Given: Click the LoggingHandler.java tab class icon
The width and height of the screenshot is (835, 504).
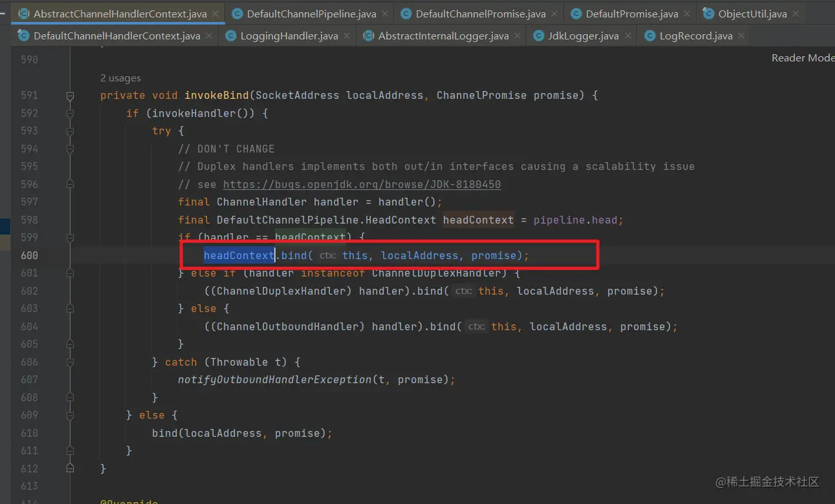Looking at the screenshot, I should pos(231,36).
